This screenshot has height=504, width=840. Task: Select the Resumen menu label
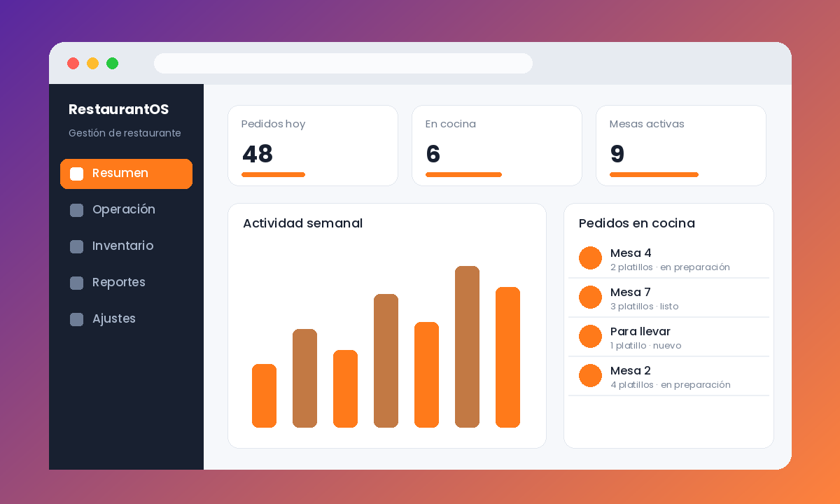tap(120, 174)
